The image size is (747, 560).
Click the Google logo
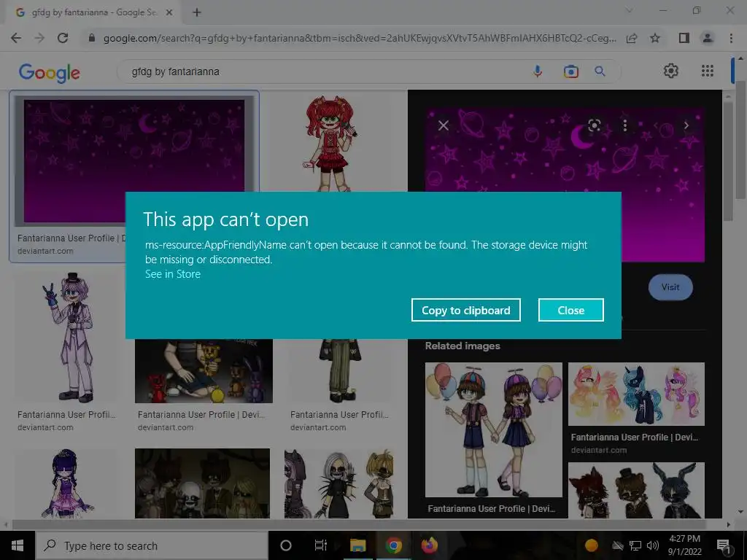(49, 72)
